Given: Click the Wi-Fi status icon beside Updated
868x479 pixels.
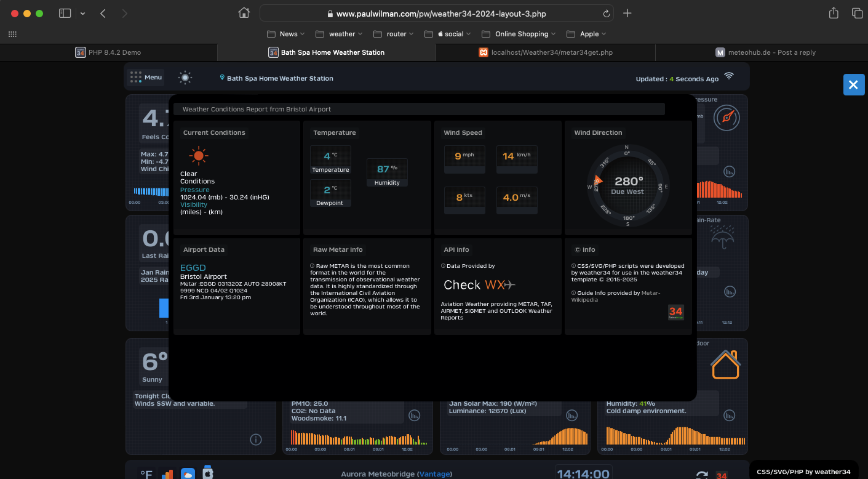Looking at the screenshot, I should point(729,76).
